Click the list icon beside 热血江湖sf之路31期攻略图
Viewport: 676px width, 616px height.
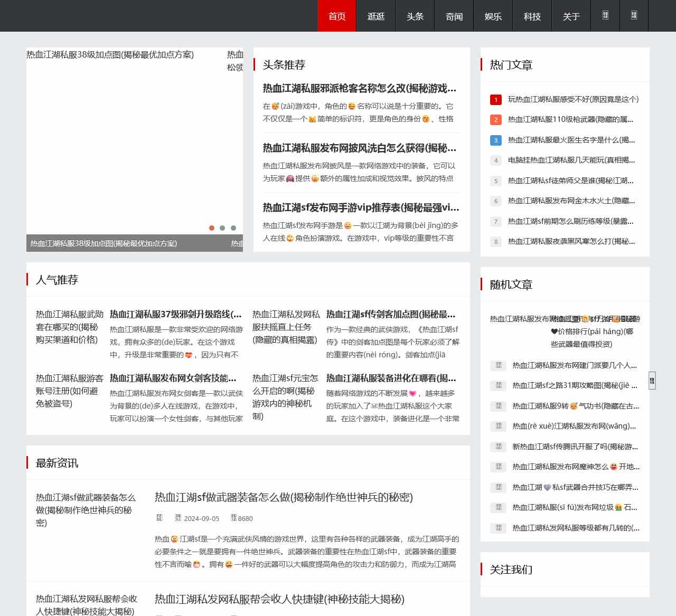coord(498,385)
